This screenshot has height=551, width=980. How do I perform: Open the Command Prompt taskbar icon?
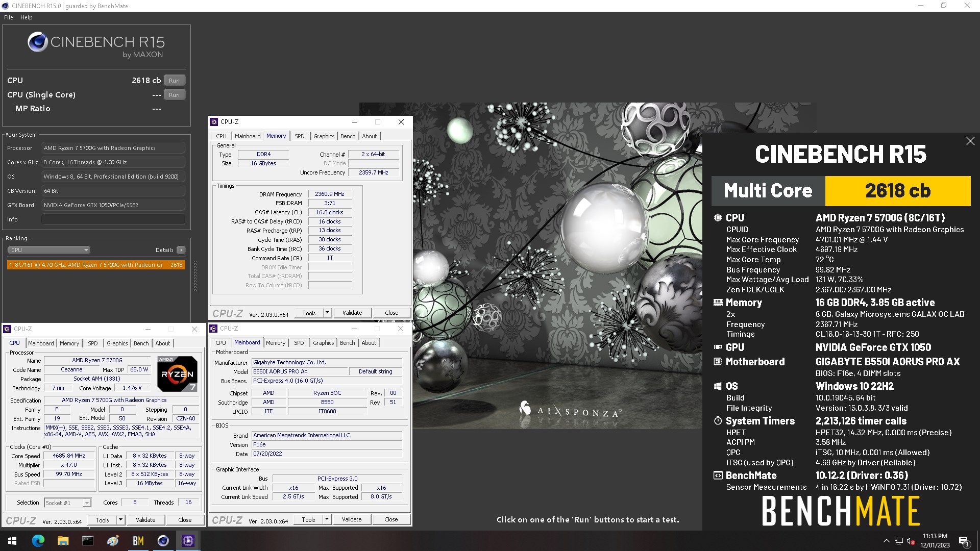(x=88, y=541)
